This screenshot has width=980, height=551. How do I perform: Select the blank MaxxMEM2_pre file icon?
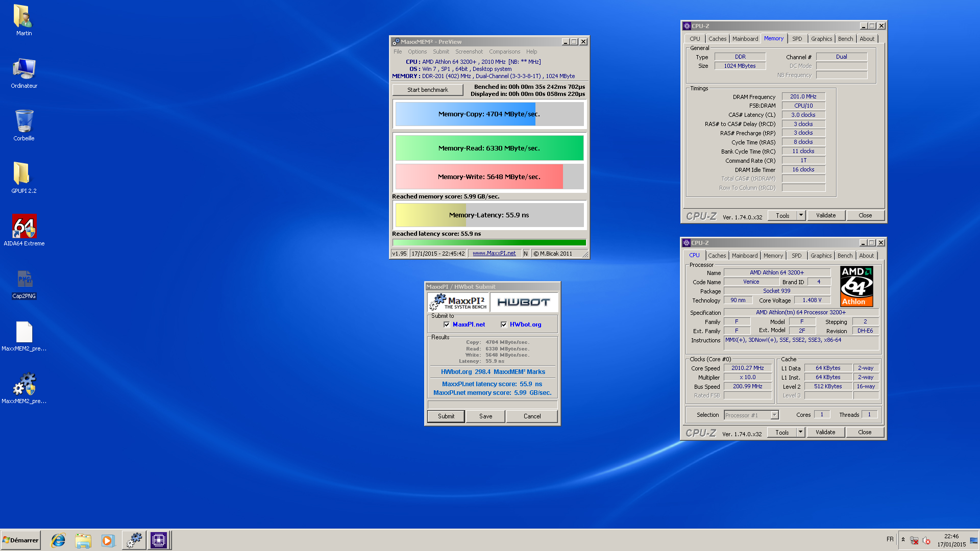coord(24,336)
